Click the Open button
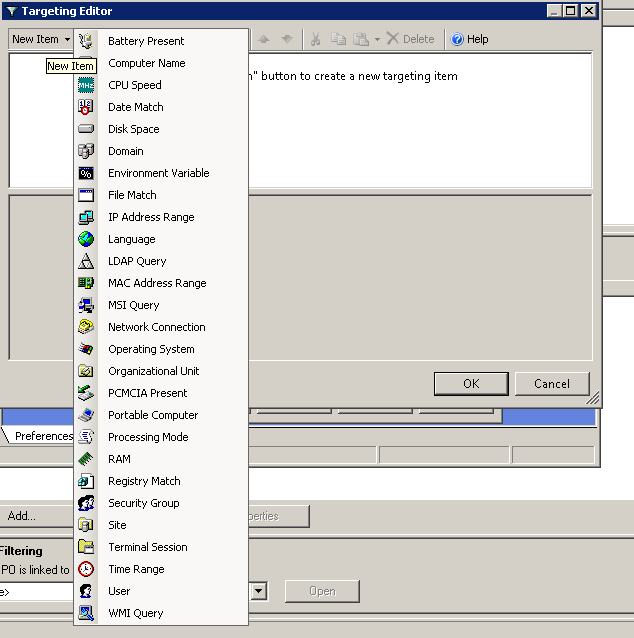The image size is (634, 638). [322, 591]
